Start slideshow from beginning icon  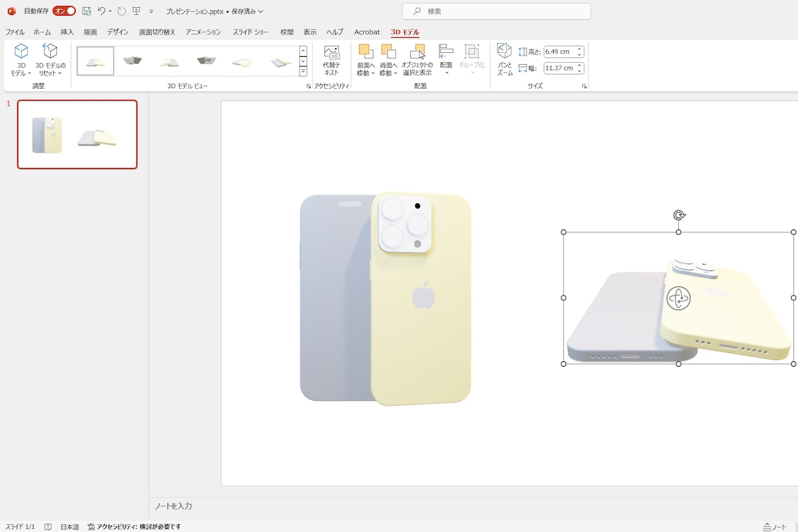coord(137,11)
